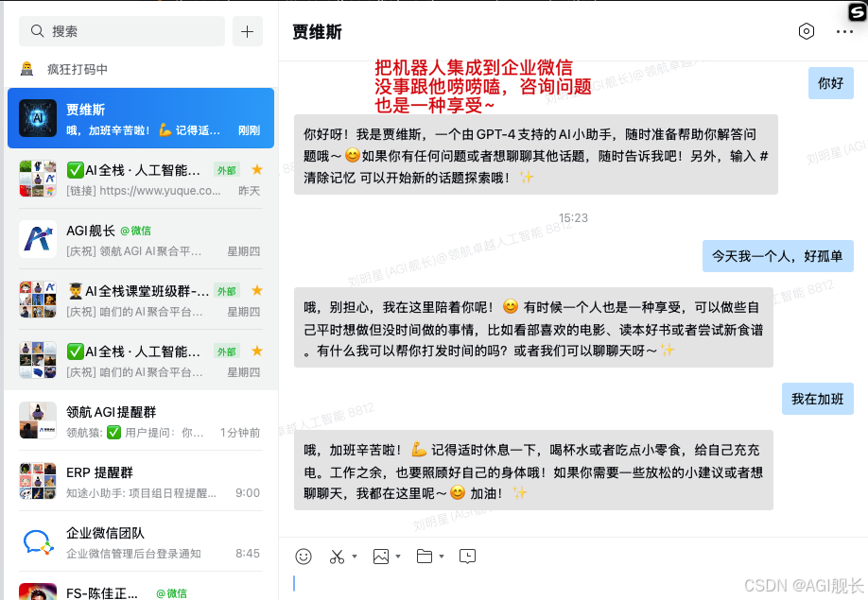The width and height of the screenshot is (868, 600).
Task: Click the 领航 AGI提醒群 group avatar
Action: pyautogui.click(x=38, y=420)
